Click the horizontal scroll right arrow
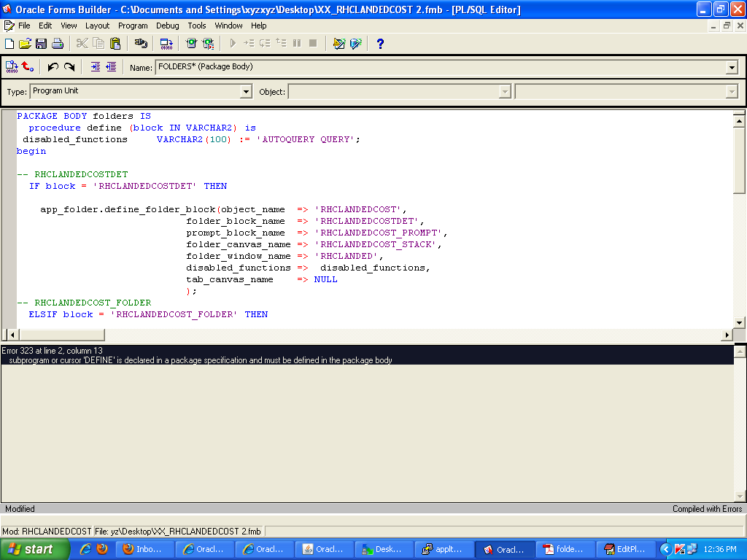Viewport: 747px width, 560px height. click(x=727, y=335)
